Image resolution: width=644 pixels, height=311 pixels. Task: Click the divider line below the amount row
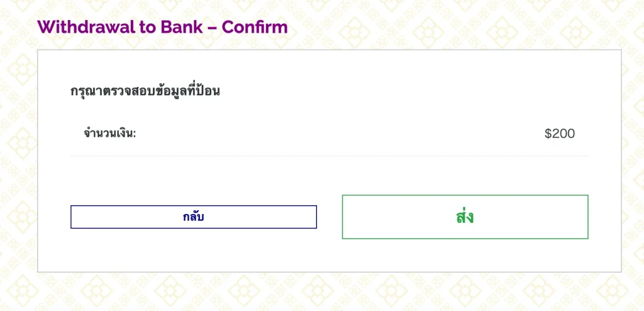pyautogui.click(x=329, y=156)
